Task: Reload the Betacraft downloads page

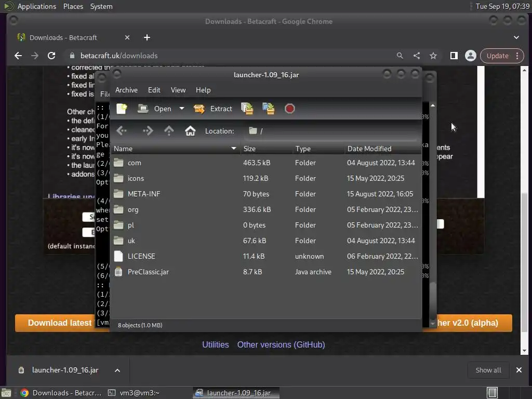Action: point(51,56)
